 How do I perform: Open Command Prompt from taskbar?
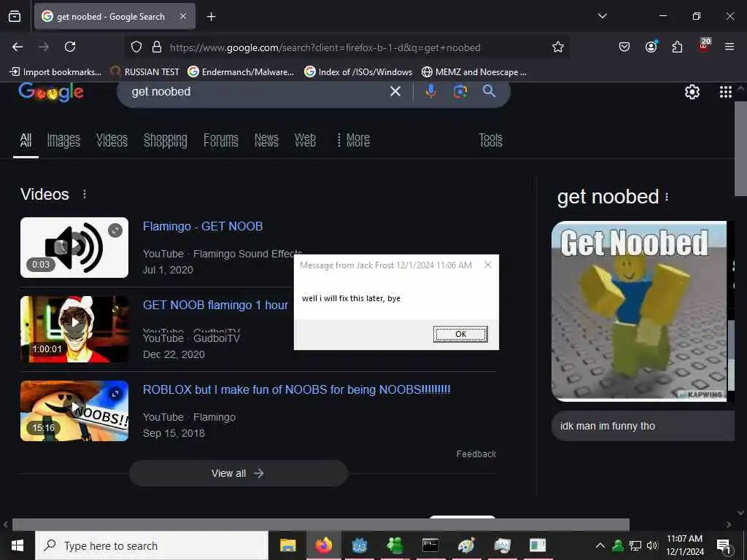coord(430,545)
